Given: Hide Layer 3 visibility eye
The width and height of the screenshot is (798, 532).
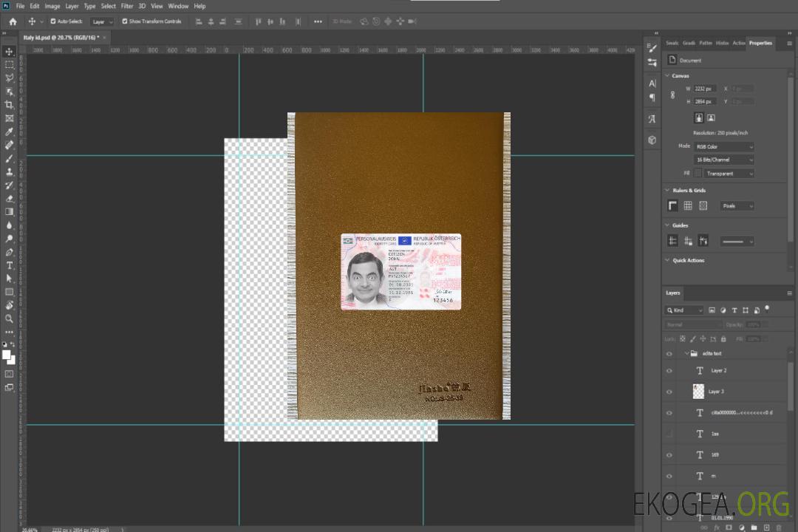Looking at the screenshot, I should (x=669, y=392).
